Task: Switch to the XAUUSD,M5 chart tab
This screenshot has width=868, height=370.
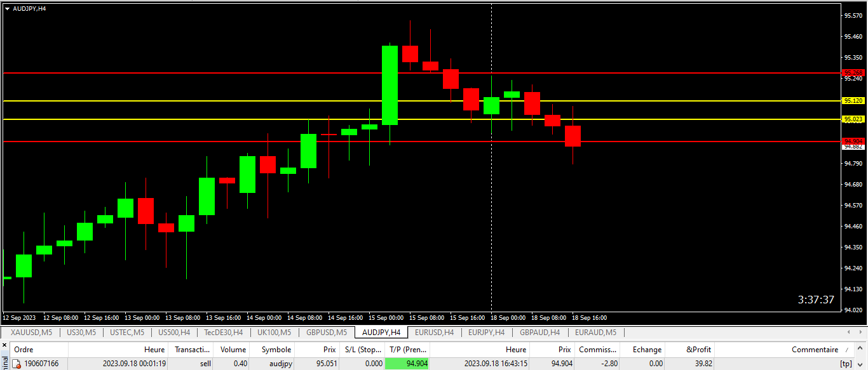Action: pos(31,332)
